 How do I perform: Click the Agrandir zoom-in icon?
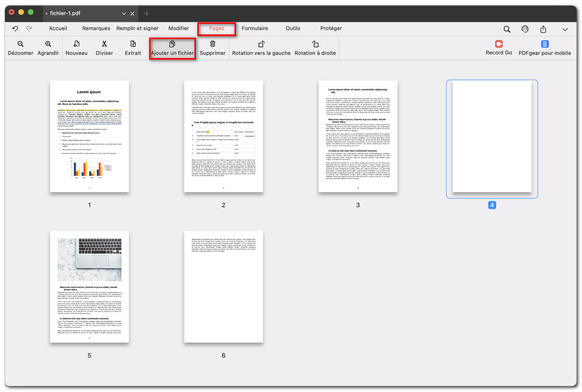tap(48, 44)
